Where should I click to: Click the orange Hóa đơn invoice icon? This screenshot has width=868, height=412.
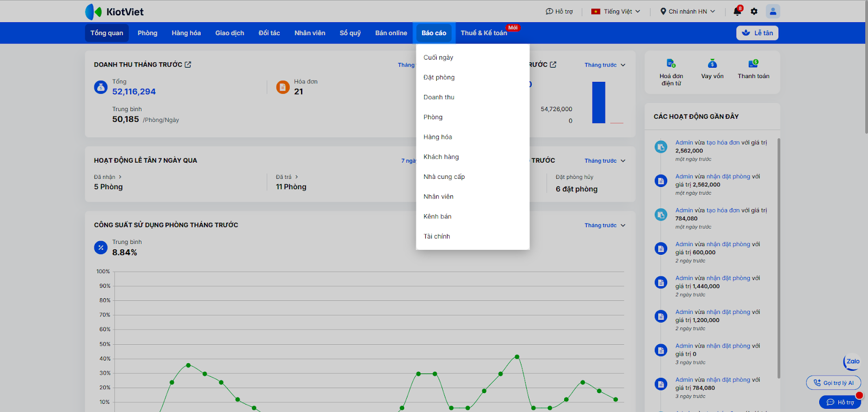pyautogui.click(x=283, y=87)
